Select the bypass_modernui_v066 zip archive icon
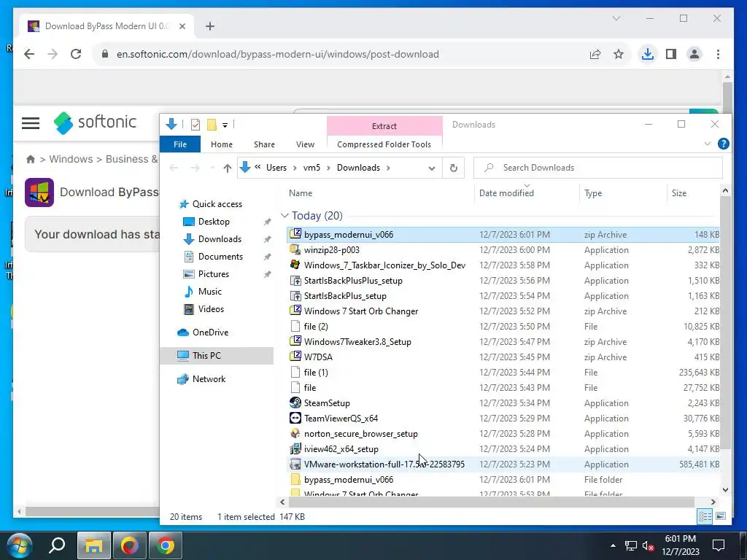 coord(295,234)
